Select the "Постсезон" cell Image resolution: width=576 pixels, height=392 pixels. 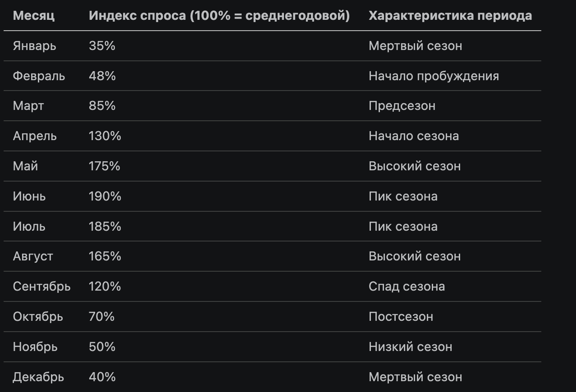click(401, 317)
